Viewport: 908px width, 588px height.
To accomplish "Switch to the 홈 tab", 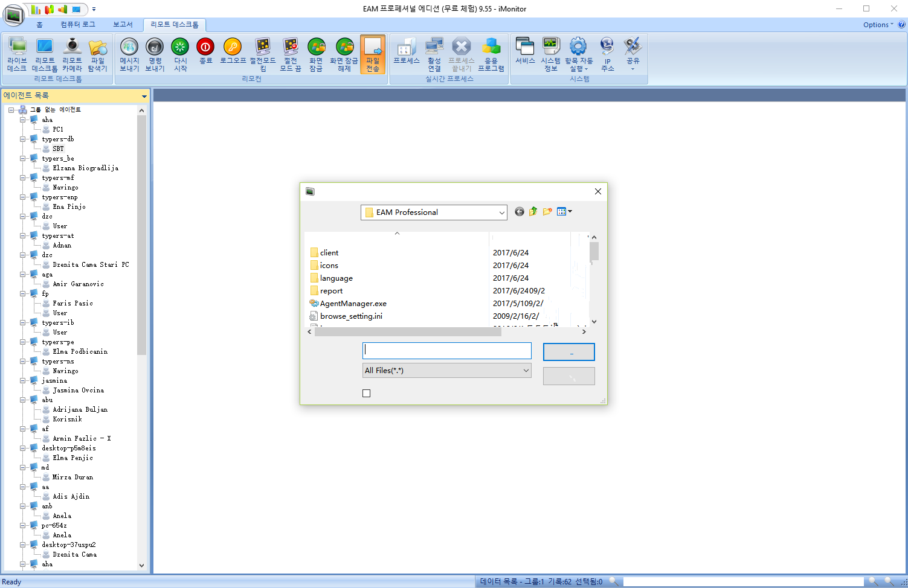I will [x=39, y=25].
